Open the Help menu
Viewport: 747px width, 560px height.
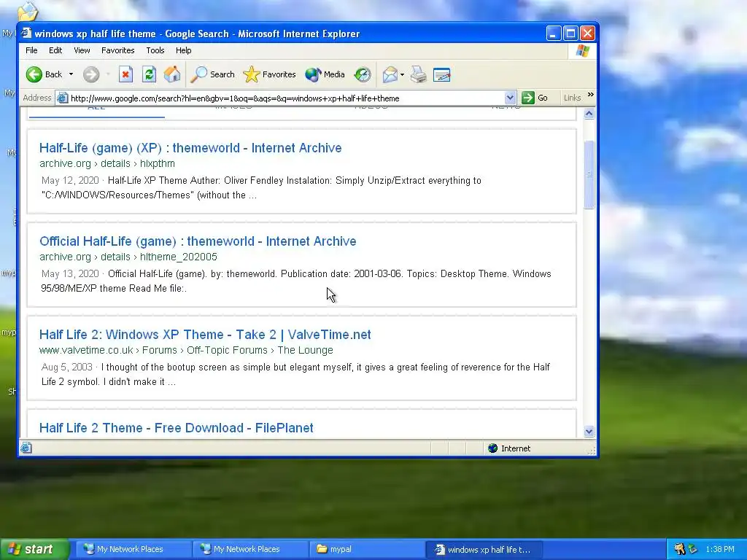pos(183,50)
